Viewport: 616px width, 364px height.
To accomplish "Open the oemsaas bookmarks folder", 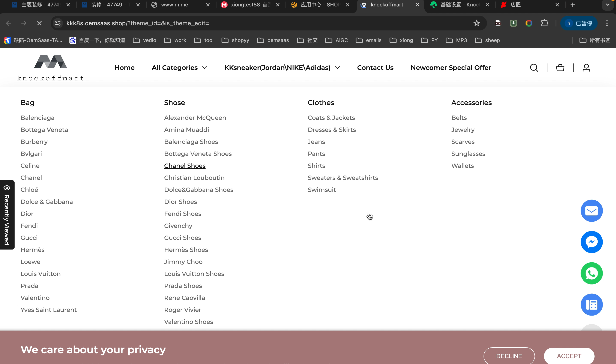I will 273,40.
